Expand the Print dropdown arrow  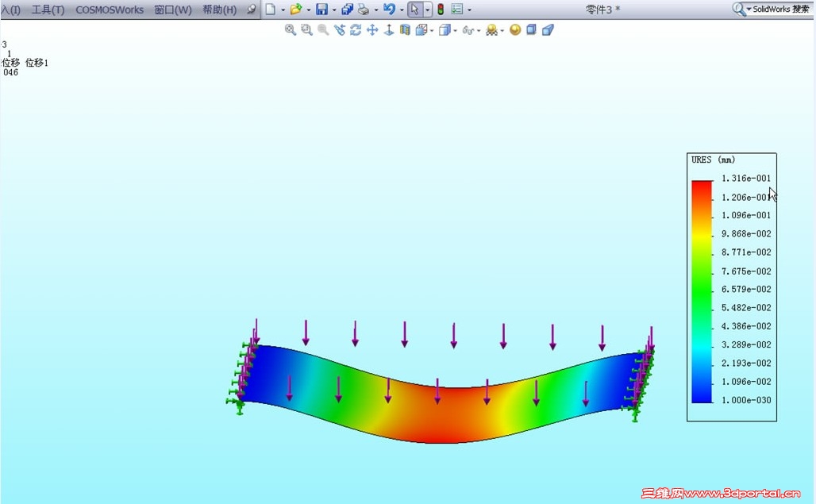tap(375, 10)
